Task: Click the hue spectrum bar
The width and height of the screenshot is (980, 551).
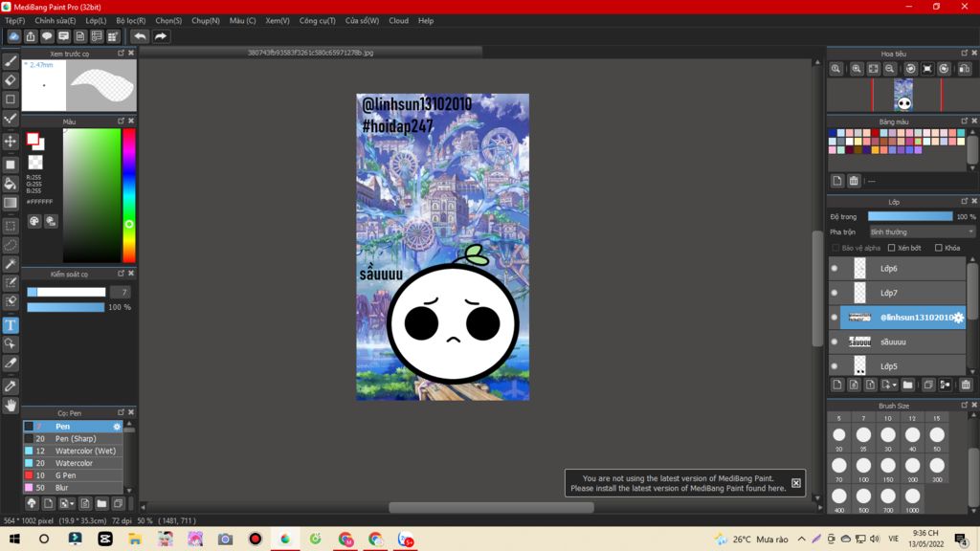Action: pyautogui.click(x=129, y=195)
